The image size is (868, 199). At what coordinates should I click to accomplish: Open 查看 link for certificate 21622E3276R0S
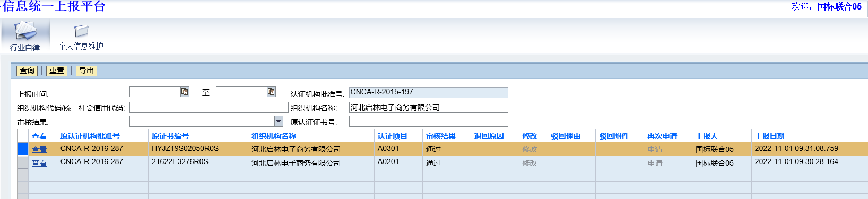click(x=39, y=163)
